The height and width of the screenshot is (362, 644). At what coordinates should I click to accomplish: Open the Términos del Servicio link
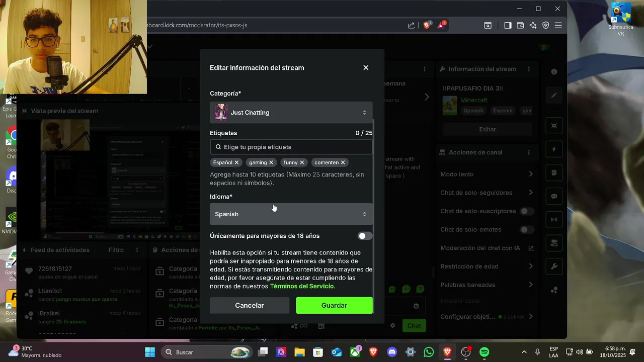click(302, 286)
